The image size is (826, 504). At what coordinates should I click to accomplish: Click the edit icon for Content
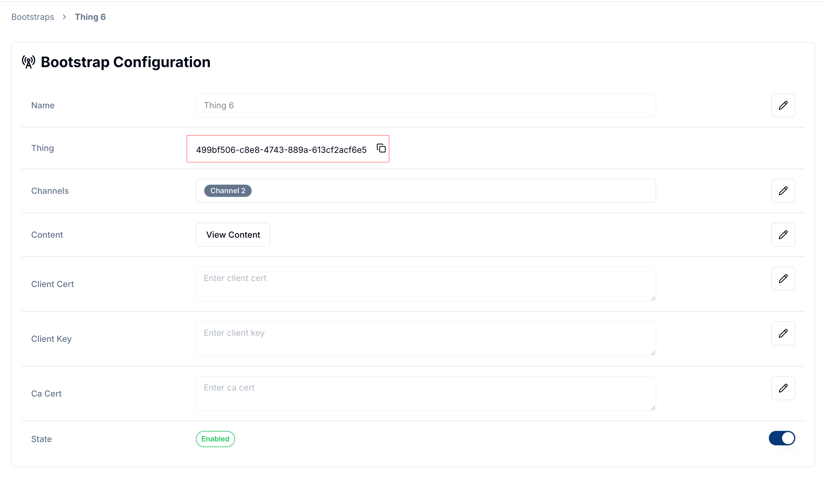point(783,235)
